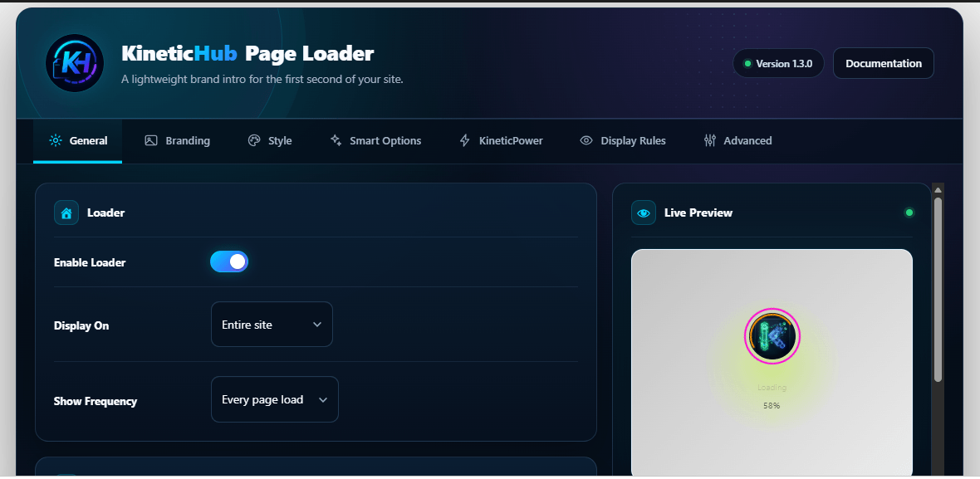Switch to the Advanced tab
Image resolution: width=980 pixels, height=479 pixels.
[737, 140]
